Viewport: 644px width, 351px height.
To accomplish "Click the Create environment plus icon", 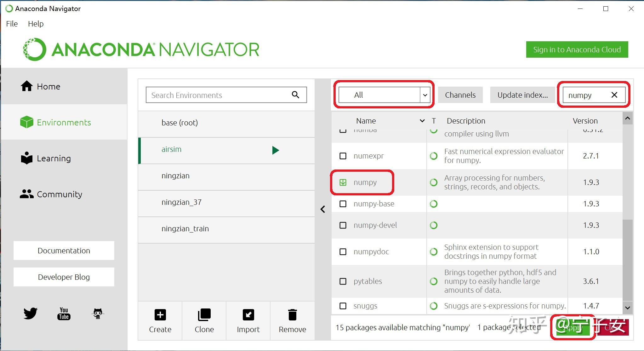I will coord(160,315).
